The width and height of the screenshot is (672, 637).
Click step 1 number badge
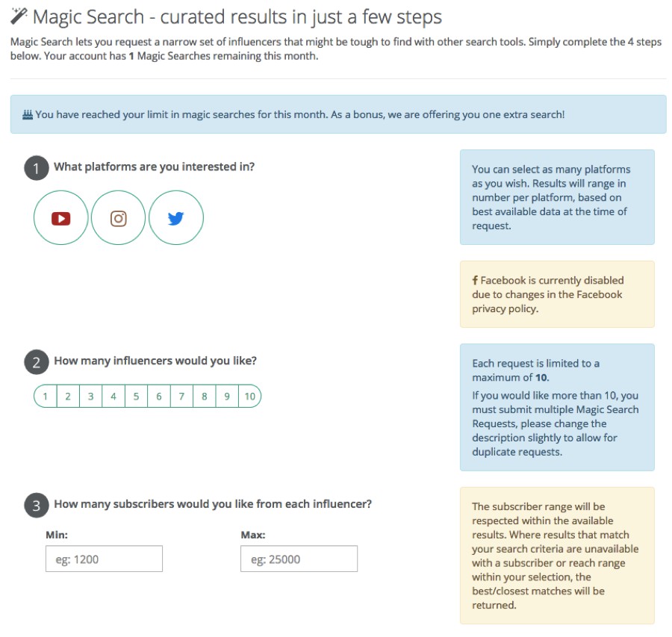(36, 167)
